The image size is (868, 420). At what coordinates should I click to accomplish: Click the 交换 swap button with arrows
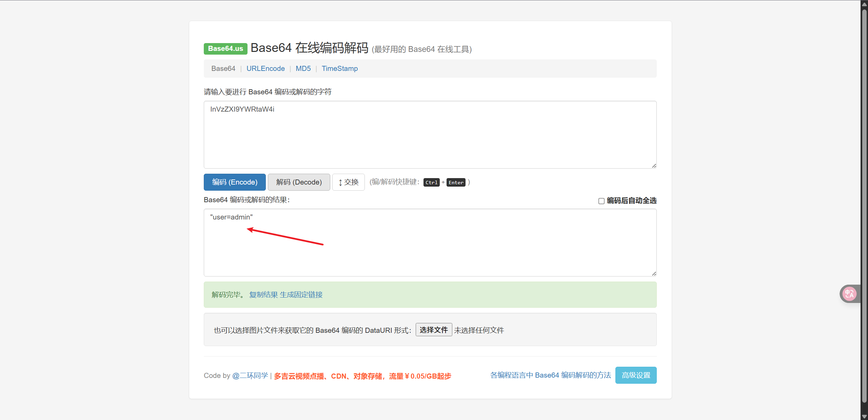click(x=348, y=182)
